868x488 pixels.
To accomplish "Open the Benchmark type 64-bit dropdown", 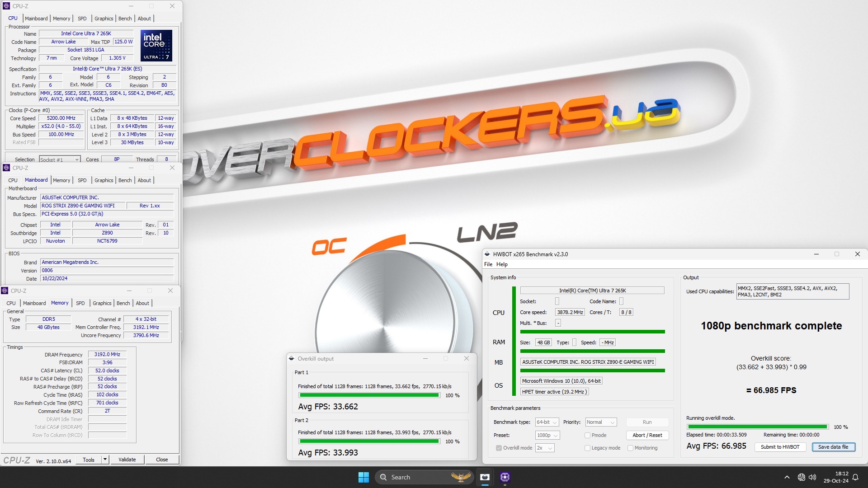I will (547, 422).
